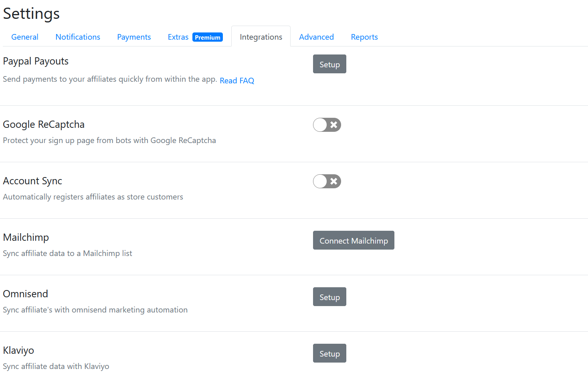Image resolution: width=588 pixels, height=385 pixels.
Task: Open the General settings tab
Action: [25, 37]
